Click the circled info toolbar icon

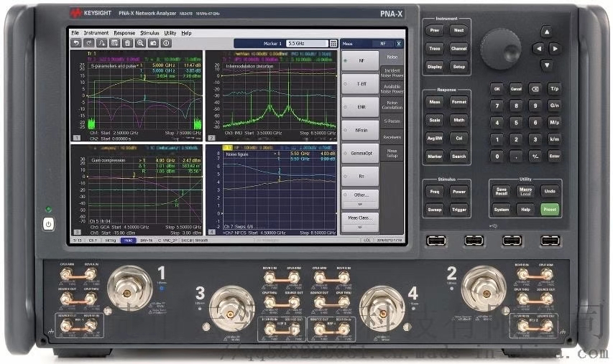point(166,43)
